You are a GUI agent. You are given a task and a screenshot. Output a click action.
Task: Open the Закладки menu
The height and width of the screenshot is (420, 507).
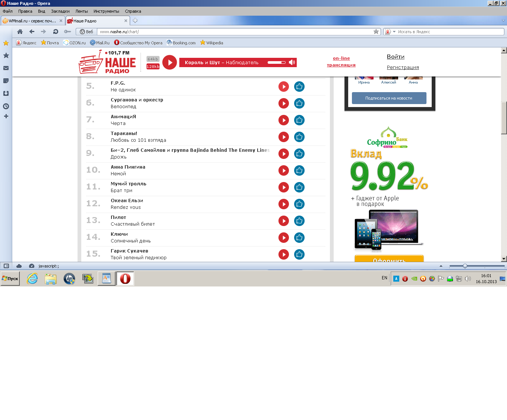click(60, 11)
